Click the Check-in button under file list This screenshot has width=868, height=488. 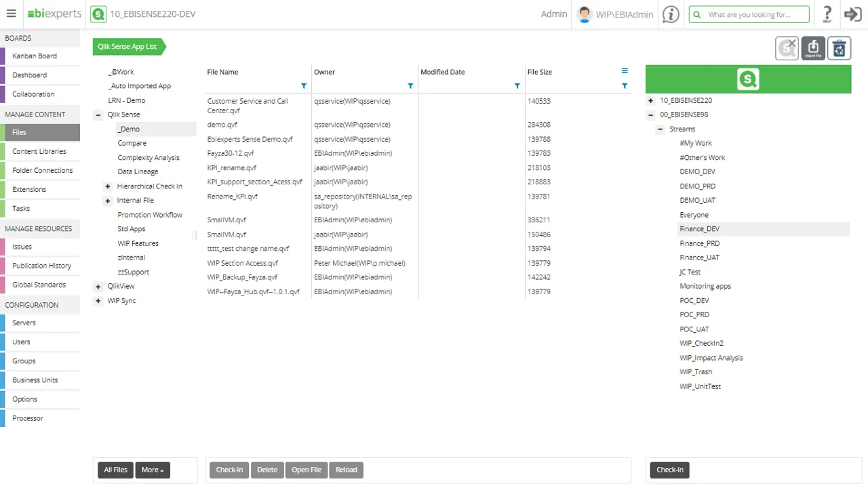tap(229, 470)
